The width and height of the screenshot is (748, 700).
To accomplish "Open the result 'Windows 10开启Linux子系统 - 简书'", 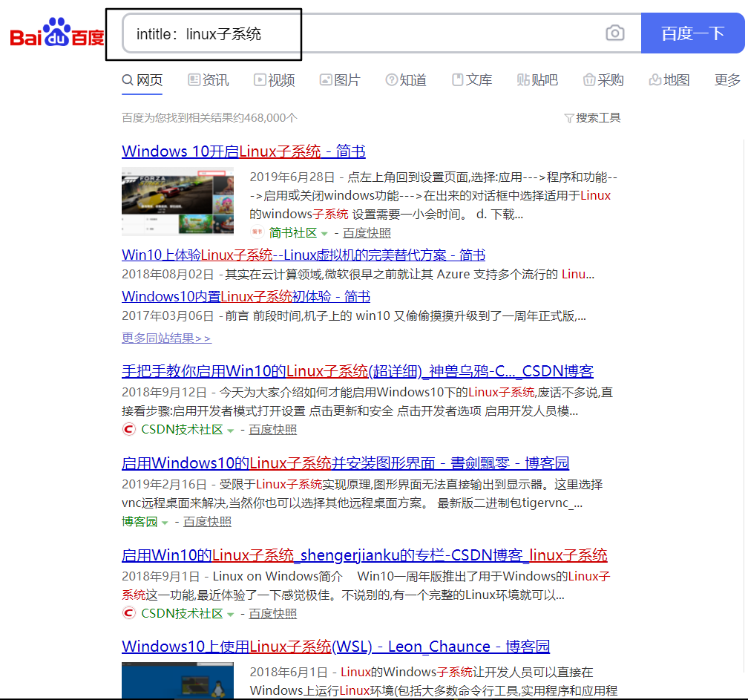I will coord(243,151).
